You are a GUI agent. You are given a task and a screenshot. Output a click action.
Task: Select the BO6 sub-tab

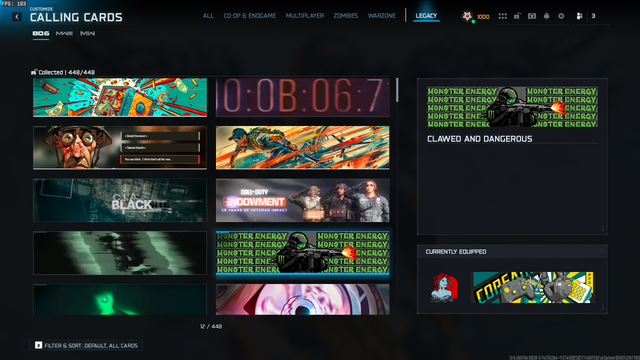tap(41, 33)
